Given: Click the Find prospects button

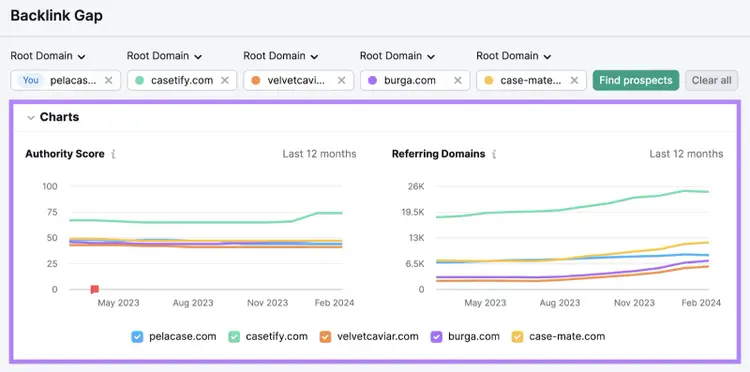Looking at the screenshot, I should tap(636, 80).
